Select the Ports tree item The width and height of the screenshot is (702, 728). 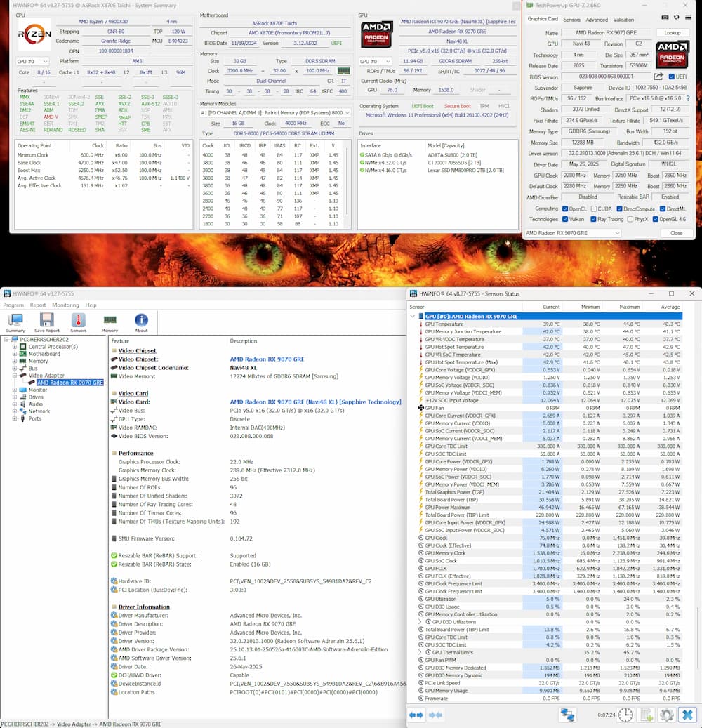click(x=35, y=419)
